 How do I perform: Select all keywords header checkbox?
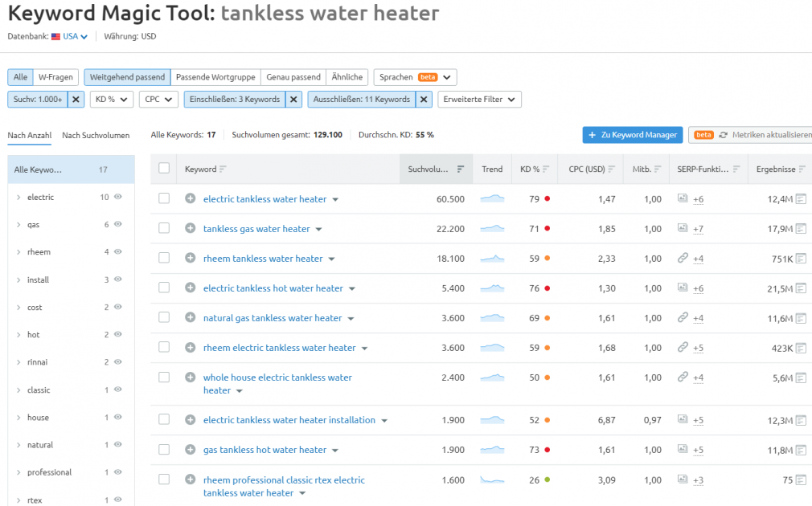coord(164,168)
